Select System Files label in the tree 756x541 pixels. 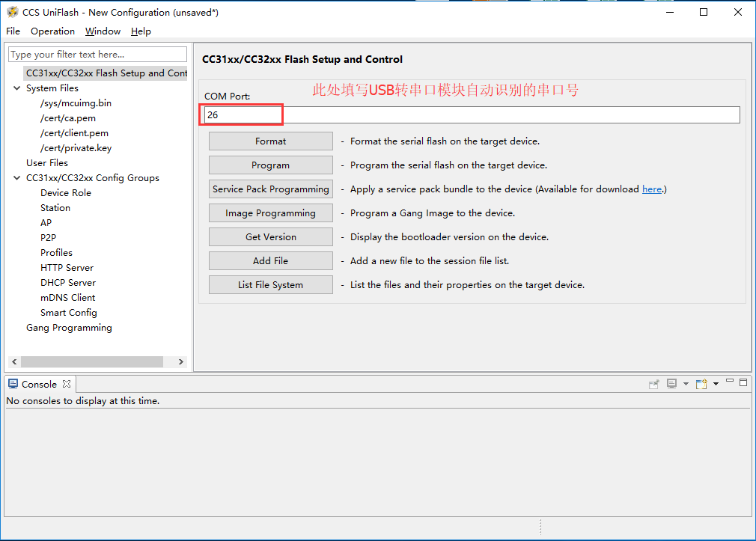(x=52, y=88)
